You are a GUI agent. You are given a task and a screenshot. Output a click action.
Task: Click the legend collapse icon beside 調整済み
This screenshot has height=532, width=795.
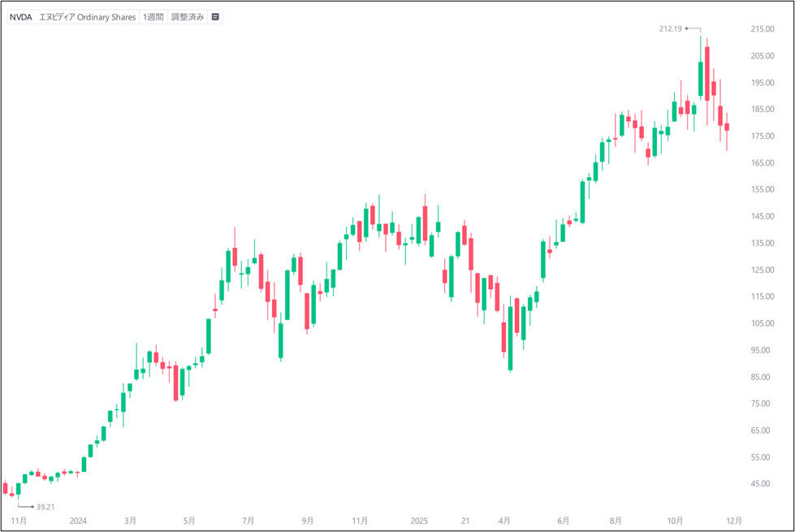(x=215, y=16)
